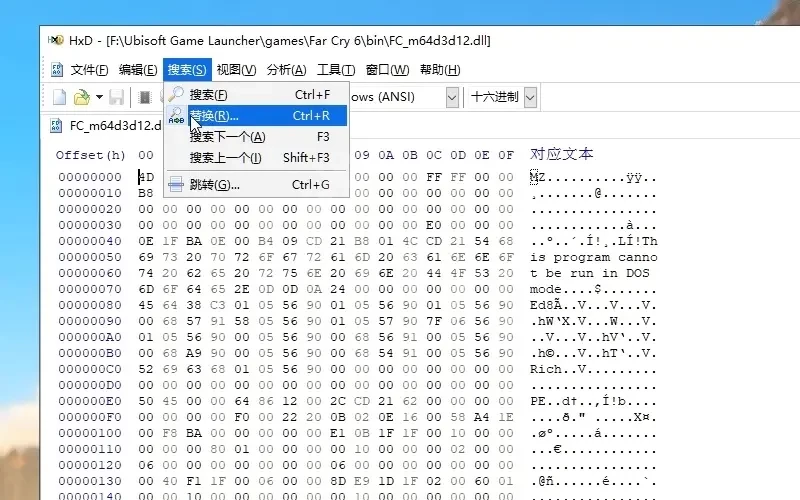This screenshot has width=800, height=500.
Task: Click the HxD app icon in title bar
Action: point(54,40)
